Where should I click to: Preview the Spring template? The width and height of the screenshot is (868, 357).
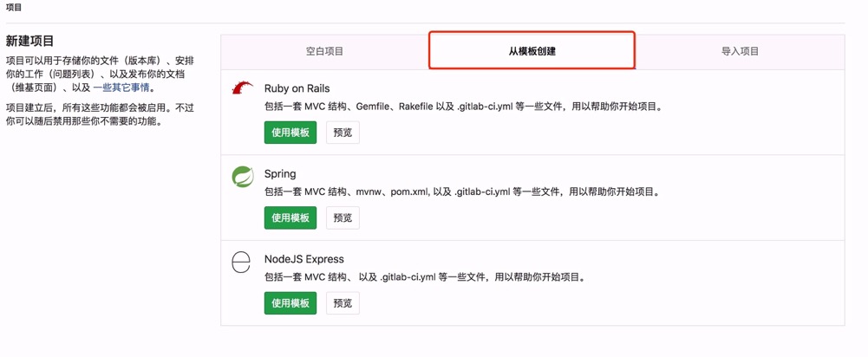tap(343, 218)
